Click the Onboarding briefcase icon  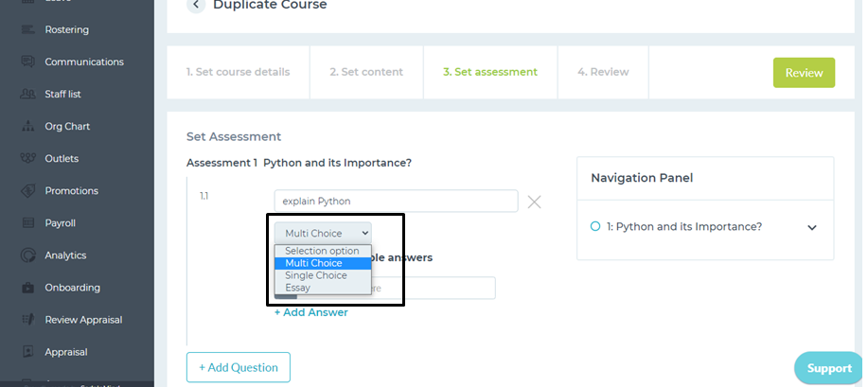[x=27, y=288]
